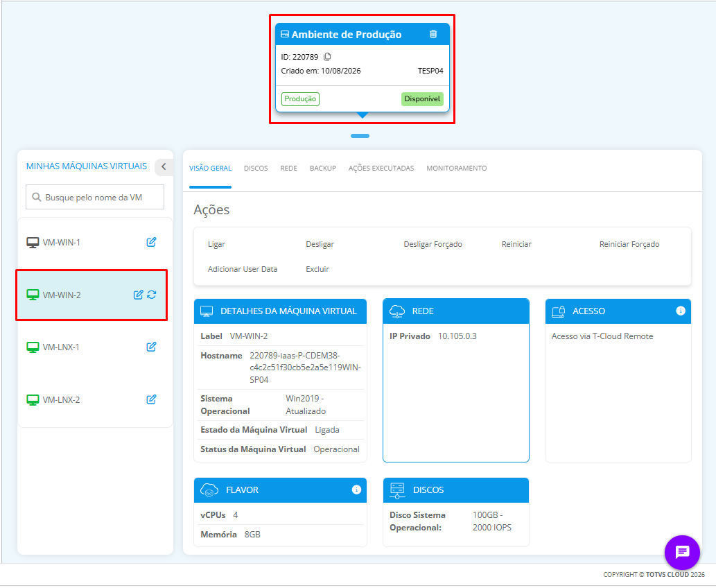The image size is (716, 588).
Task: Click the IP Privado value 10.105.0.3
Action: tap(457, 336)
